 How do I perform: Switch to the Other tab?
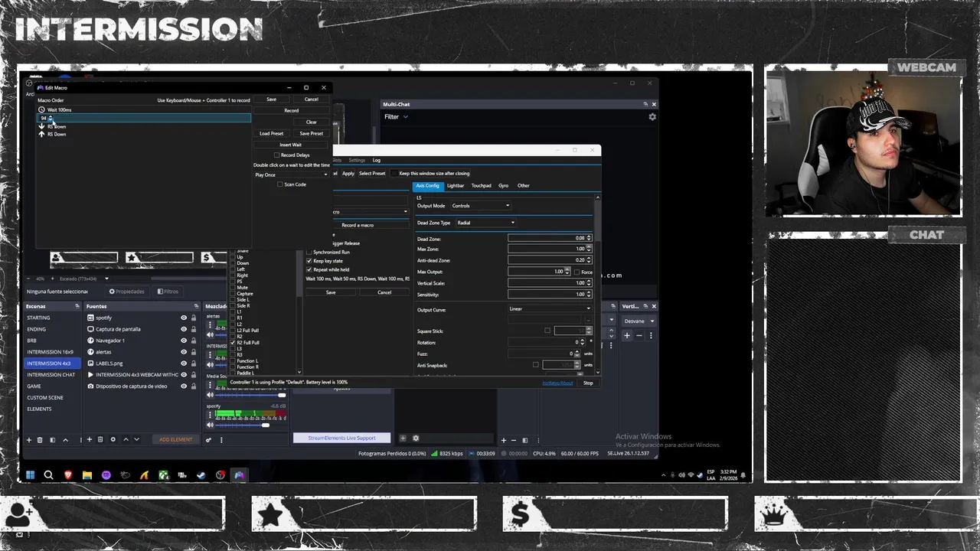click(x=523, y=186)
